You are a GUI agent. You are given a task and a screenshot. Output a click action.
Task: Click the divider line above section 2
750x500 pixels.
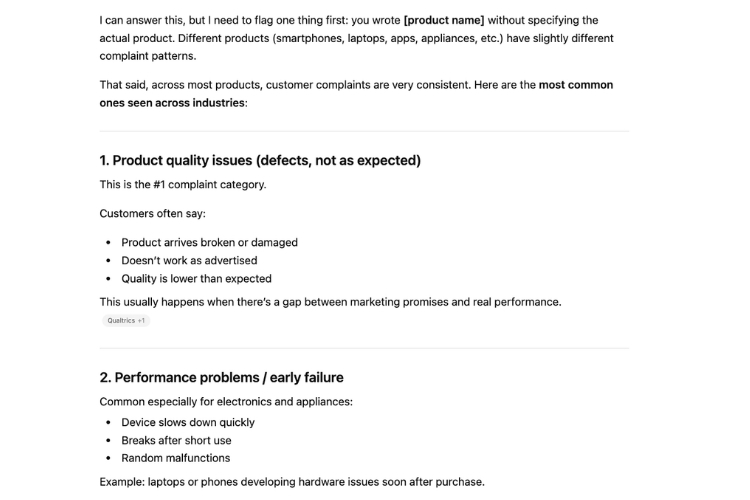364,348
